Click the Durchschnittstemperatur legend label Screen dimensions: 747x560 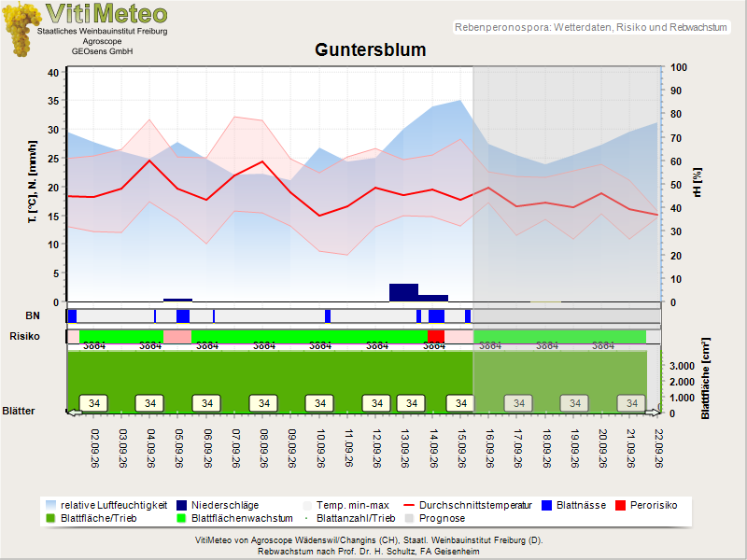[x=475, y=505]
